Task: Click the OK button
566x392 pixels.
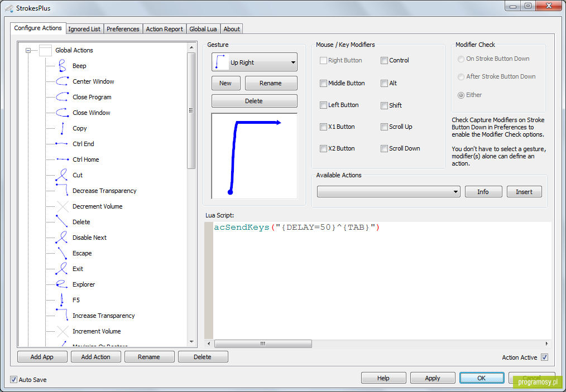Action: [482, 378]
